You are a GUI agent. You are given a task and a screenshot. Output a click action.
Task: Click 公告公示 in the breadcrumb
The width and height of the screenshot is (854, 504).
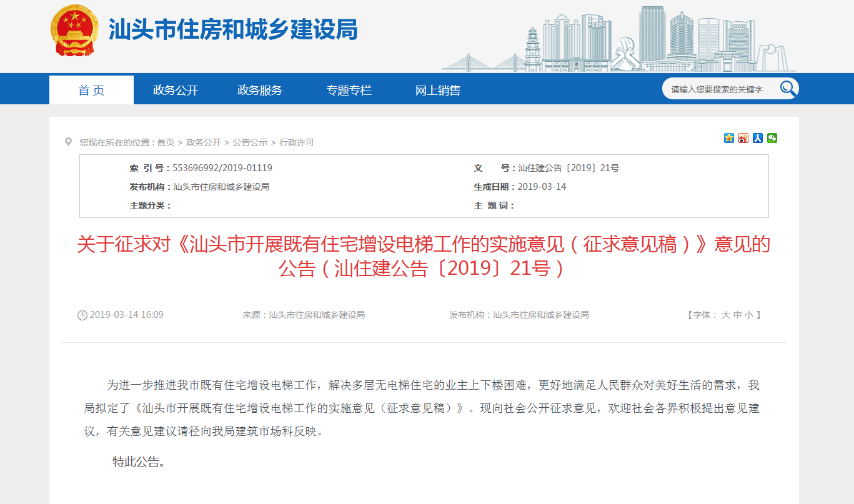click(250, 142)
